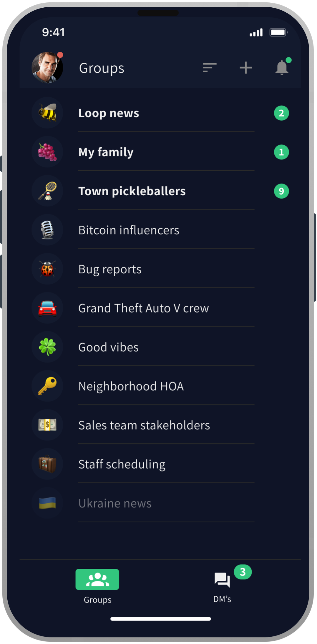
Task: Click the grapes icon for My family
Action: point(47,152)
